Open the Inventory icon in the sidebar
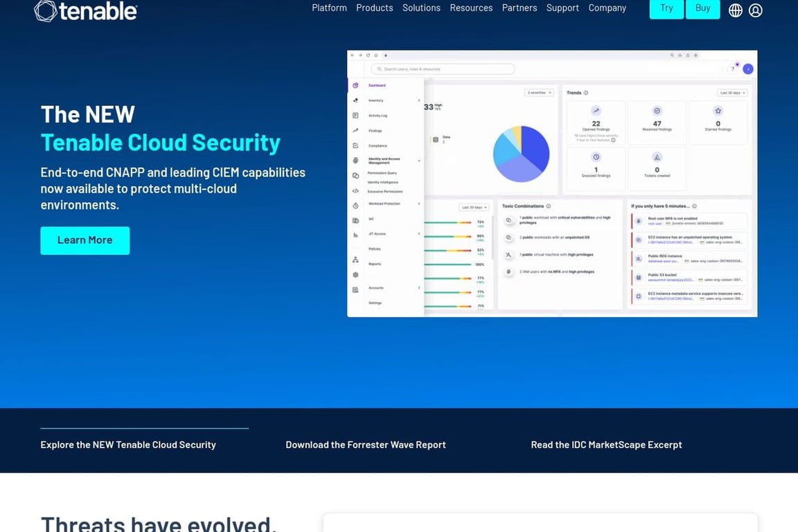The height and width of the screenshot is (532, 798). 355,100
